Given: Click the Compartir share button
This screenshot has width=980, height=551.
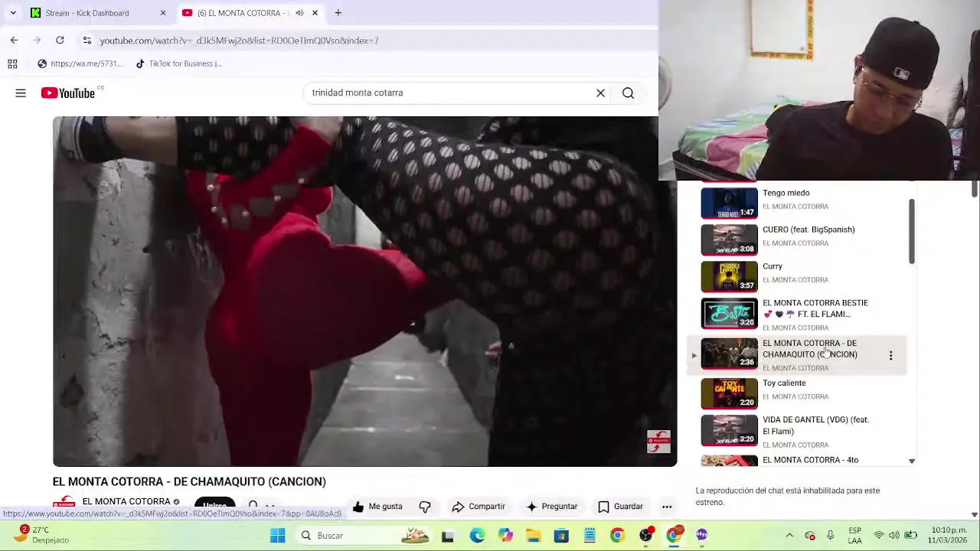Looking at the screenshot, I should point(479,506).
